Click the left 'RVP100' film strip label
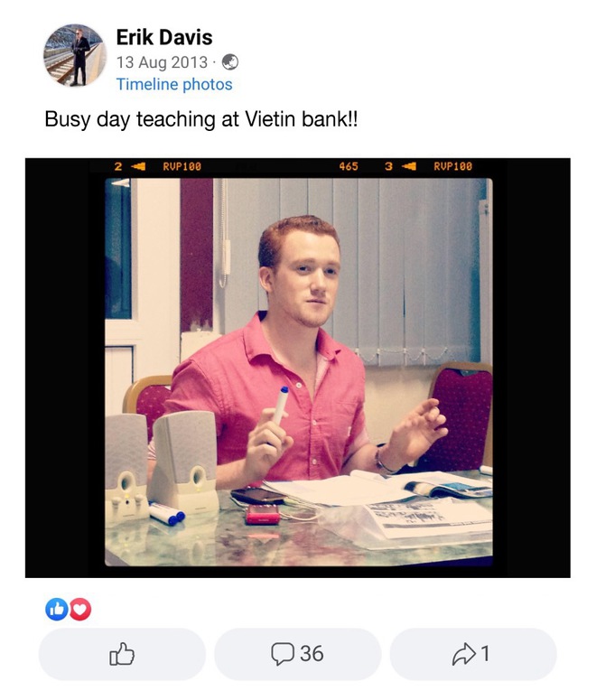 click(x=182, y=166)
